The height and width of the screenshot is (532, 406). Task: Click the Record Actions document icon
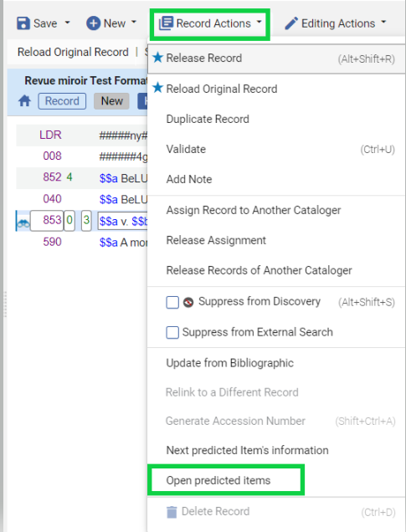coord(167,23)
